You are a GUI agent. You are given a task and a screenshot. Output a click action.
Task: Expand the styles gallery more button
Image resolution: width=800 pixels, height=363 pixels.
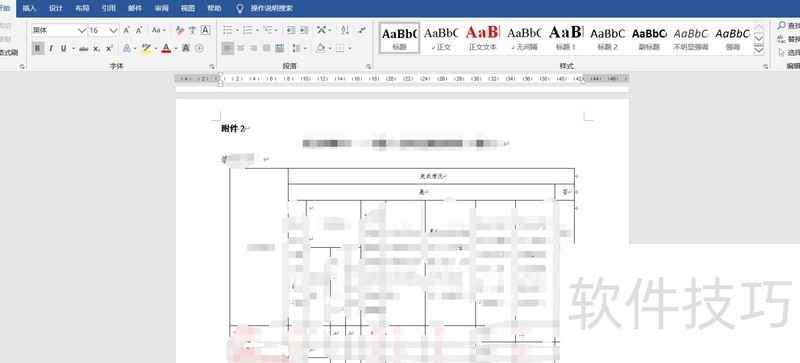coord(759,50)
